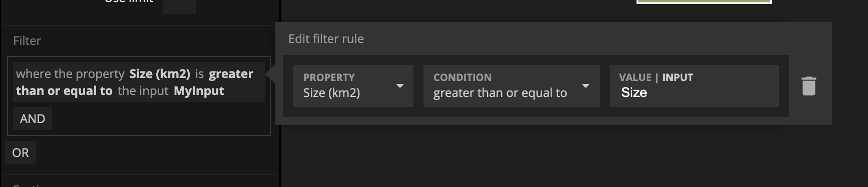Open the Property dropdown showing Size (km2)

[x=353, y=86]
